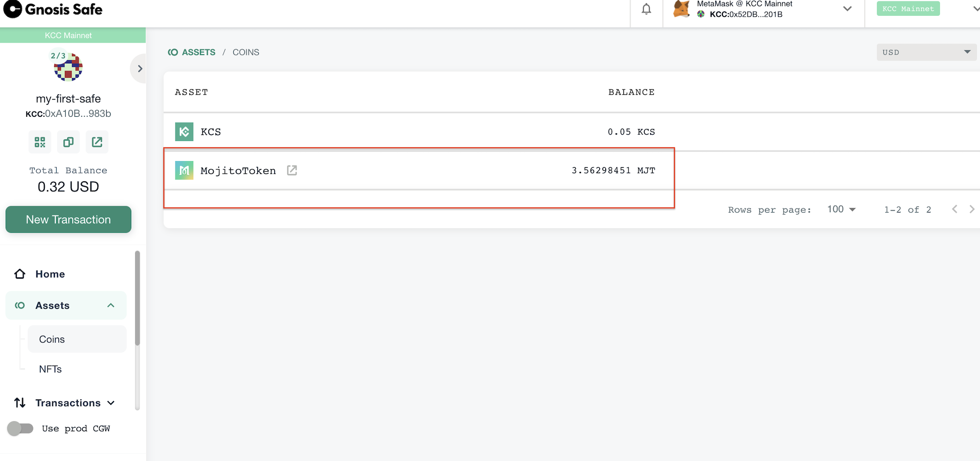The height and width of the screenshot is (461, 980).
Task: Click the ASSETS breadcrumb link
Action: point(198,52)
